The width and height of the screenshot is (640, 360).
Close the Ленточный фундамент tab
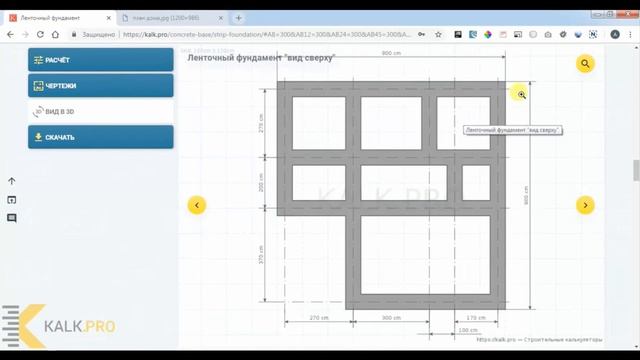pyautogui.click(x=109, y=18)
